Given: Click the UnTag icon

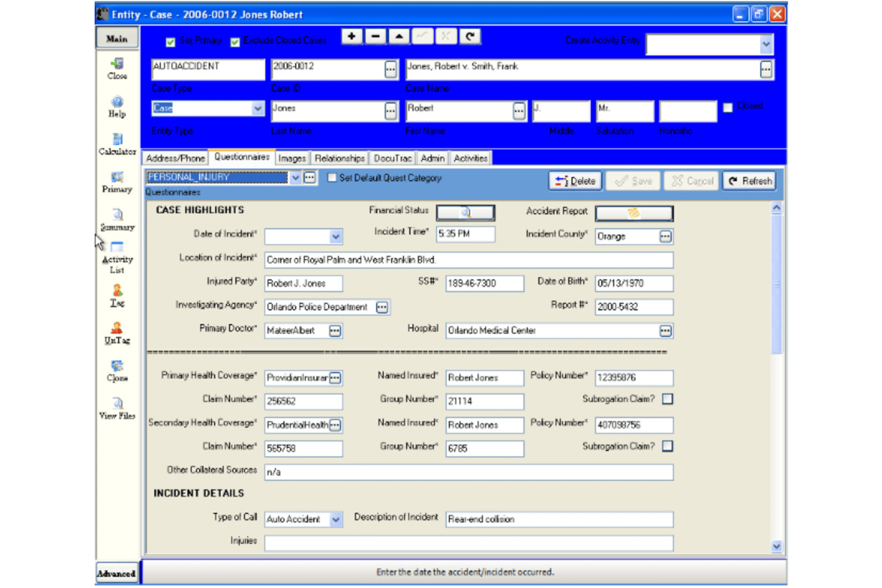Looking at the screenshot, I should (x=117, y=333).
